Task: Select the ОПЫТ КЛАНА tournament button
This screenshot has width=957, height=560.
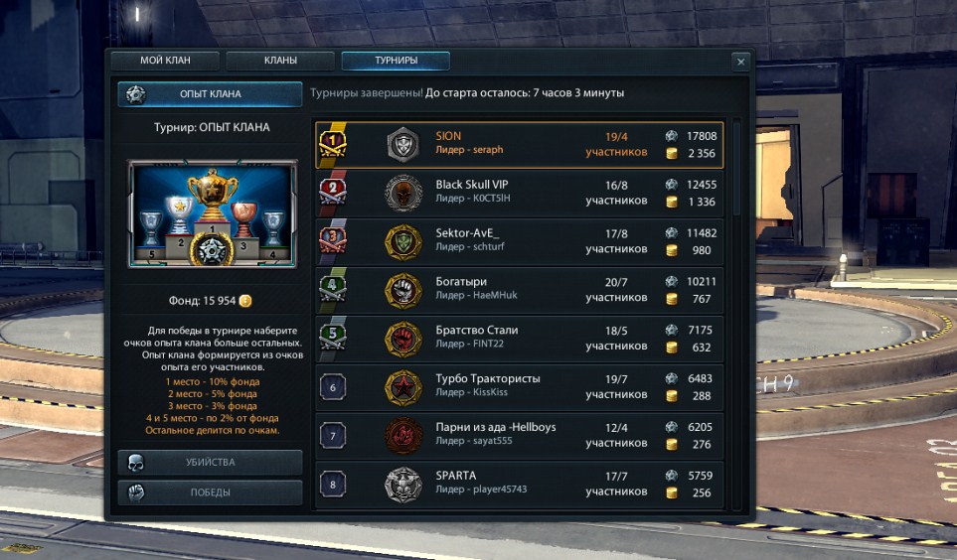Action: tap(210, 94)
